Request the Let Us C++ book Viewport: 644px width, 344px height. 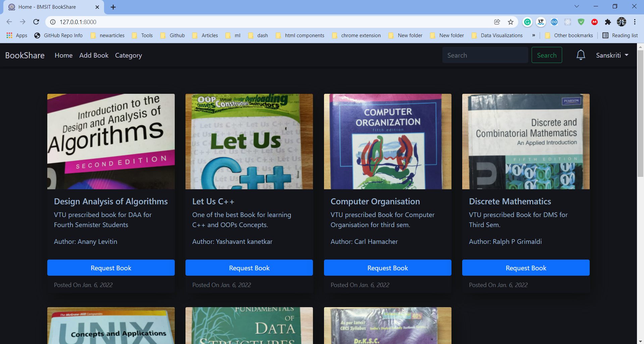pyautogui.click(x=249, y=268)
